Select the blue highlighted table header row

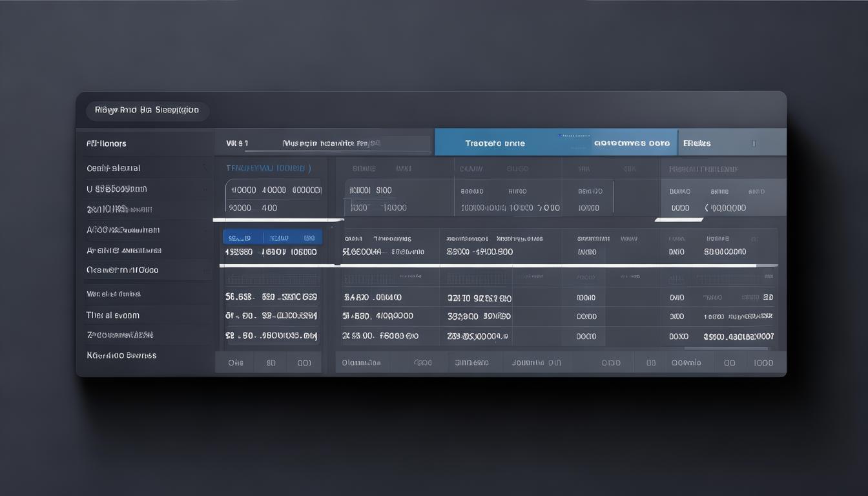click(273, 238)
